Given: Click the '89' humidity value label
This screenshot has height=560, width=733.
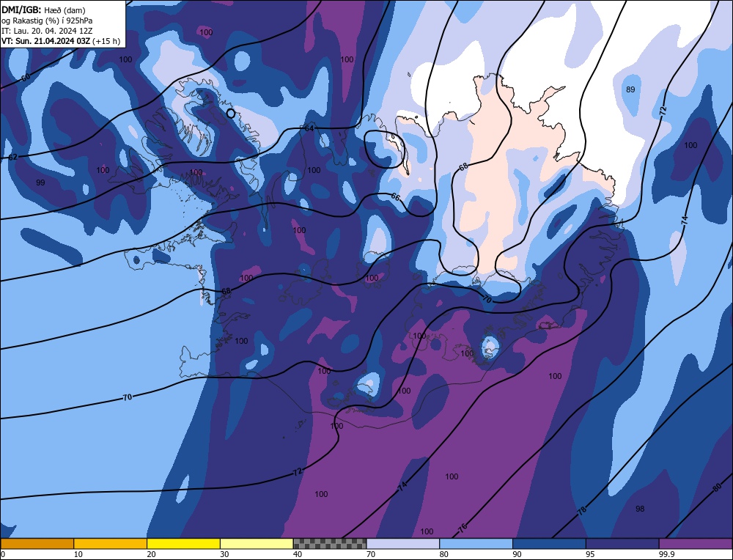Looking at the screenshot, I should 630,89.
